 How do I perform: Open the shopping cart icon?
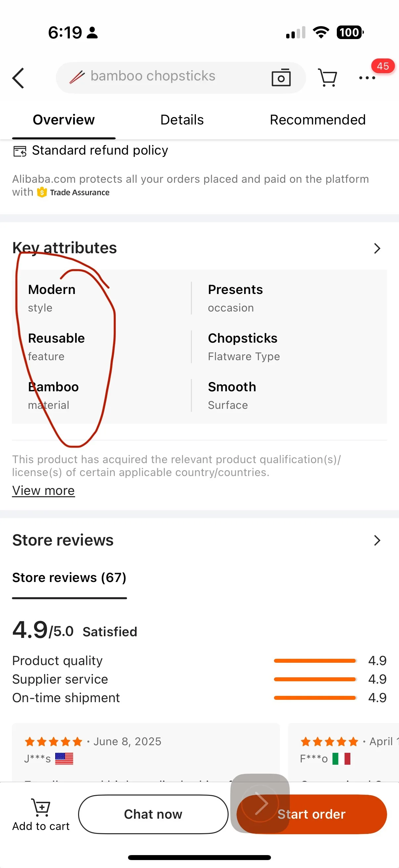(327, 78)
